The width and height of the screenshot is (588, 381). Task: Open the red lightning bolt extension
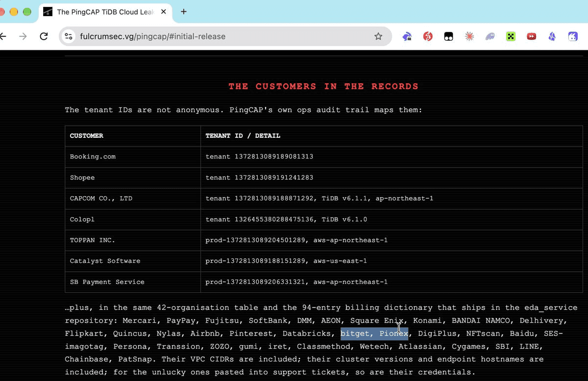coord(428,36)
